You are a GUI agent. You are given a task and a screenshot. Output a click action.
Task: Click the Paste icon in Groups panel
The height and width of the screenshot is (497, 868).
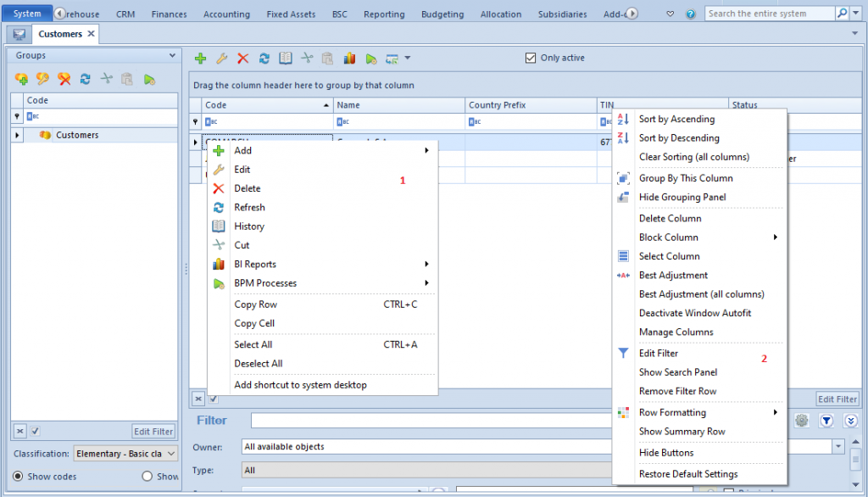pyautogui.click(x=127, y=79)
